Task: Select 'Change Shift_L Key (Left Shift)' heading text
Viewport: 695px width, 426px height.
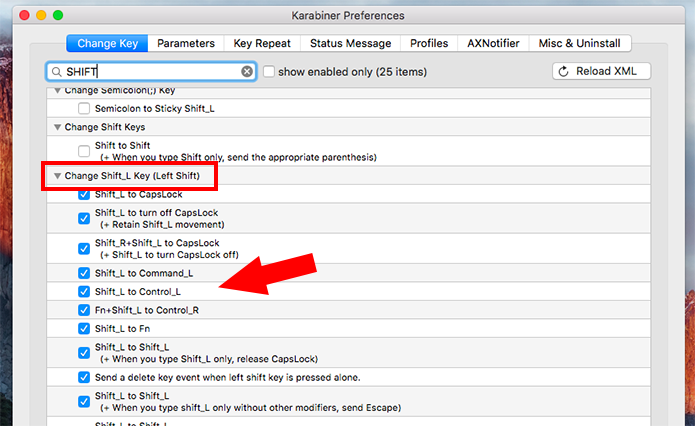Action: coord(132,176)
